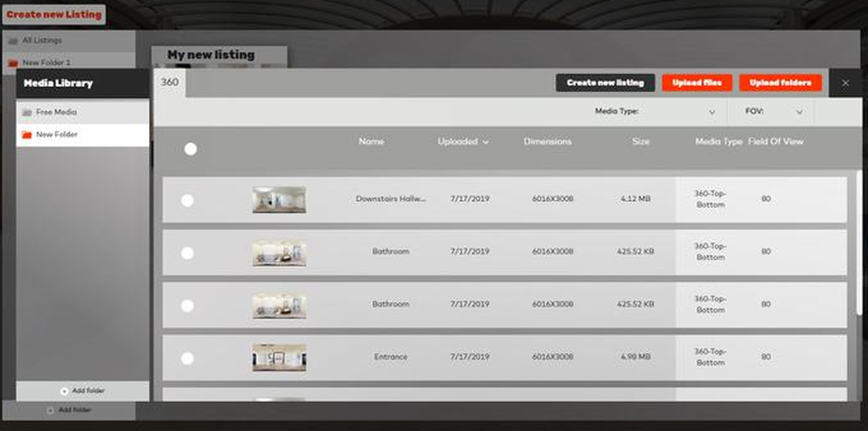Select the Entrance row checkbox
The width and height of the screenshot is (868, 431).
coord(187,358)
